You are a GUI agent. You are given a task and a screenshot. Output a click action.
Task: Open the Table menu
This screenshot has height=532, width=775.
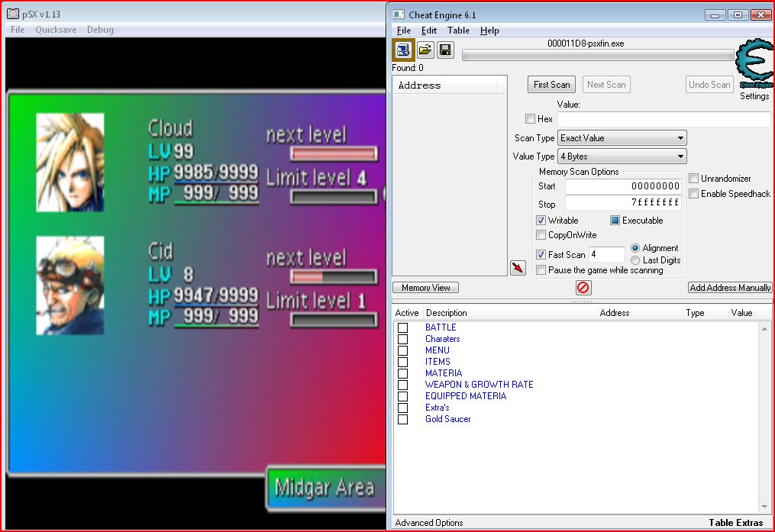click(x=458, y=31)
